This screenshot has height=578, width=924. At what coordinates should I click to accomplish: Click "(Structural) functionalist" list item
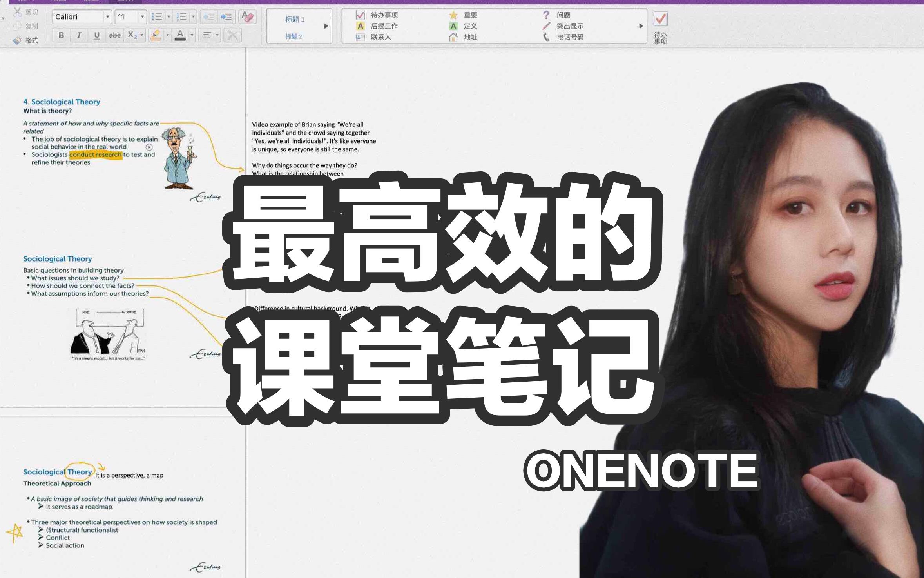click(82, 530)
